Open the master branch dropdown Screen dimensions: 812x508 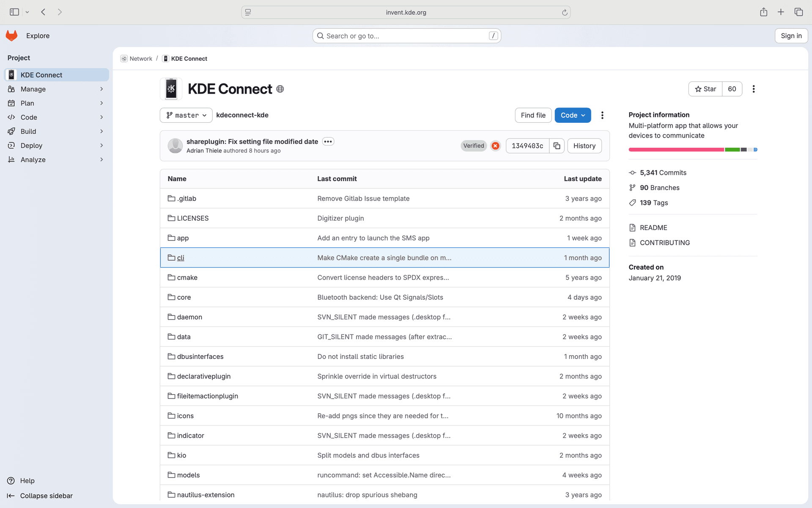click(186, 115)
